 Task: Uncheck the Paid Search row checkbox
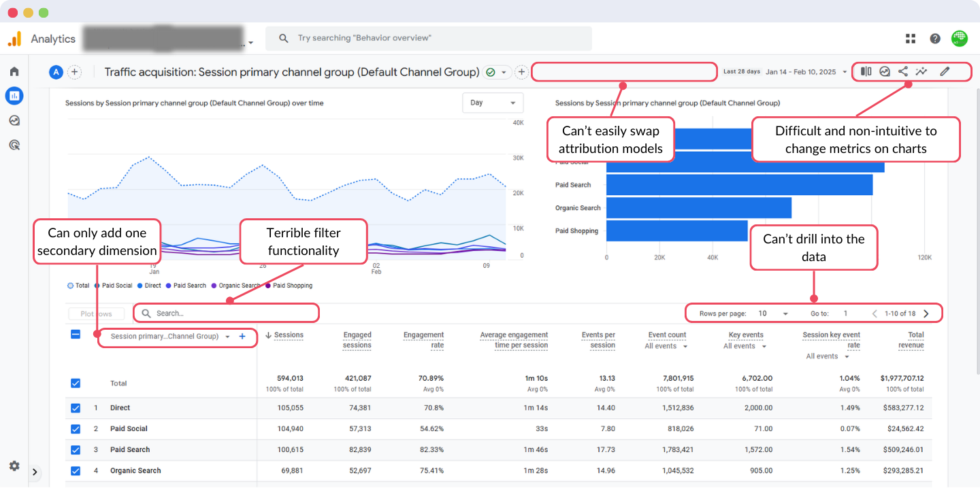(x=76, y=450)
